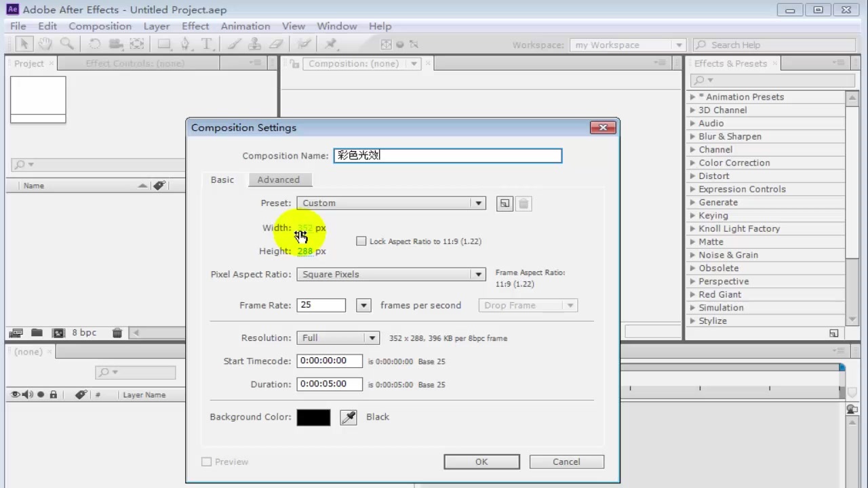Click the delete preset trash icon

(x=524, y=203)
